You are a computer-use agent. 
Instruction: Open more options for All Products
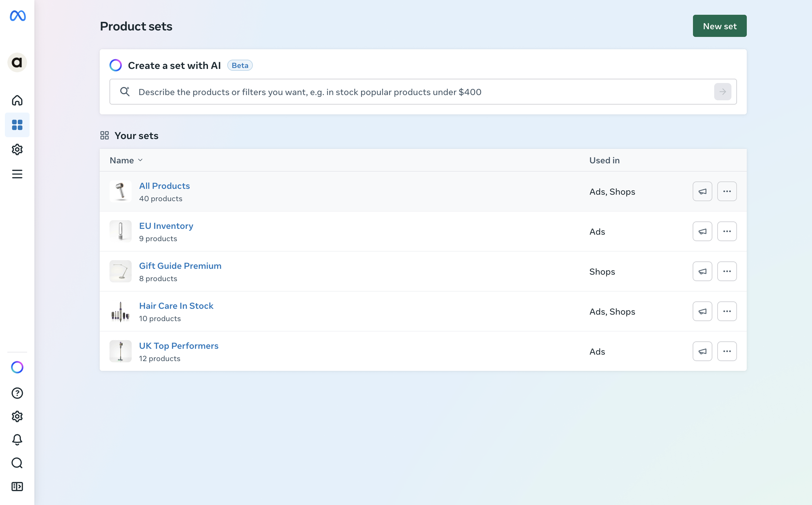coord(727,191)
